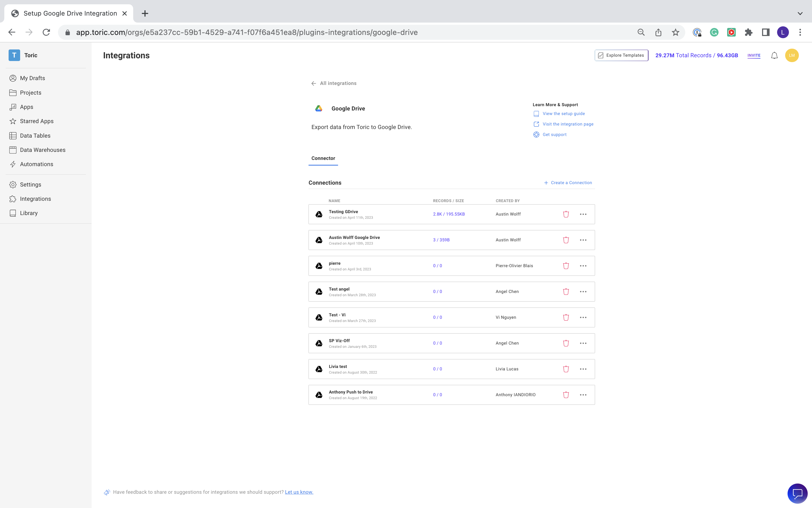812x508 pixels.
Task: Click the total records usage text
Action: click(696, 55)
